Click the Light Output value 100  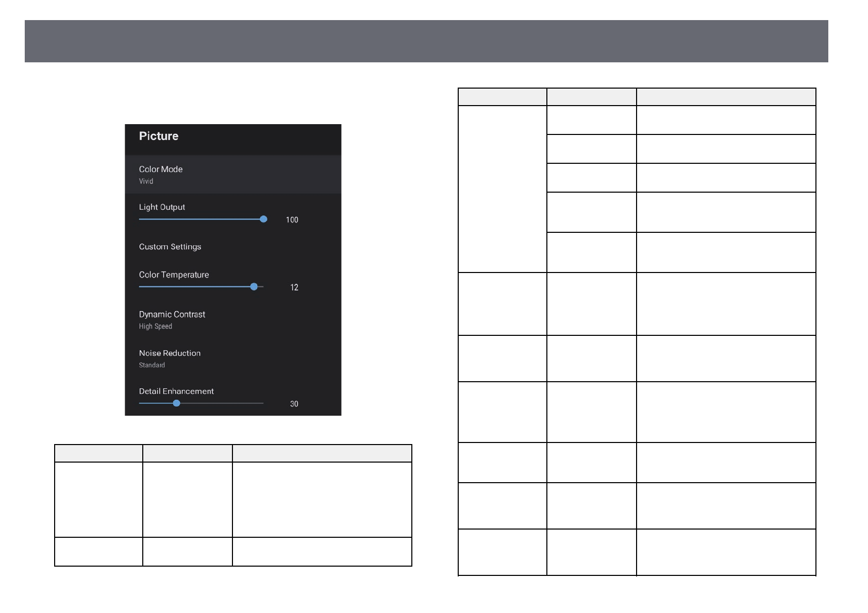(x=292, y=220)
